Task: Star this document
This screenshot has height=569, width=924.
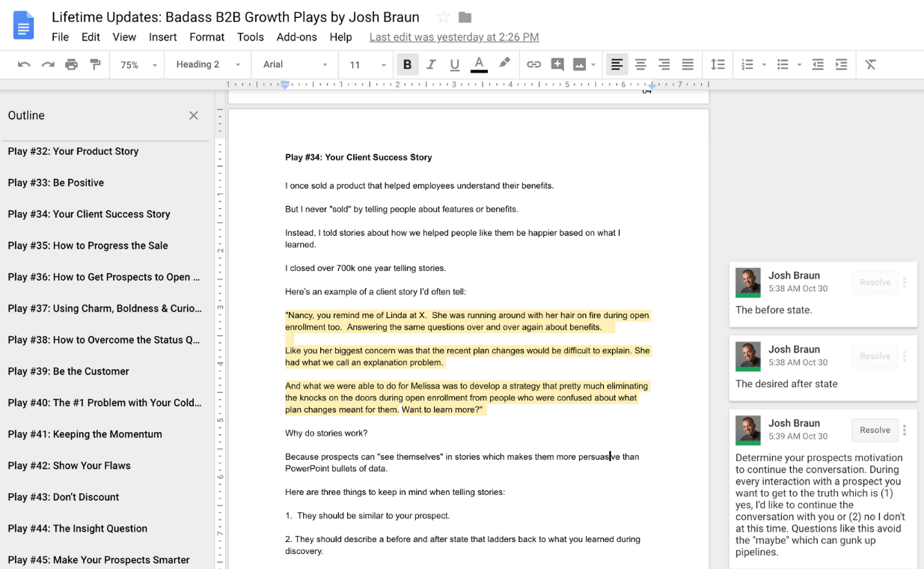Action: (443, 17)
